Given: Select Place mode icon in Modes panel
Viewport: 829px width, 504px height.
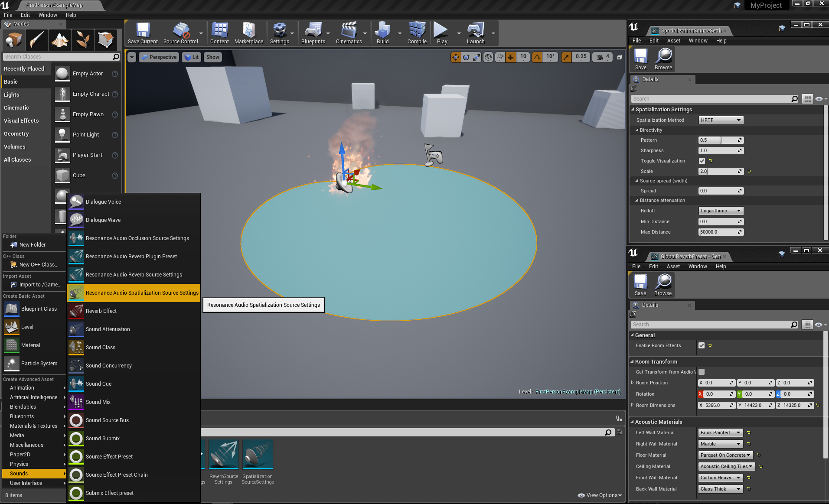Looking at the screenshot, I should click(x=13, y=40).
